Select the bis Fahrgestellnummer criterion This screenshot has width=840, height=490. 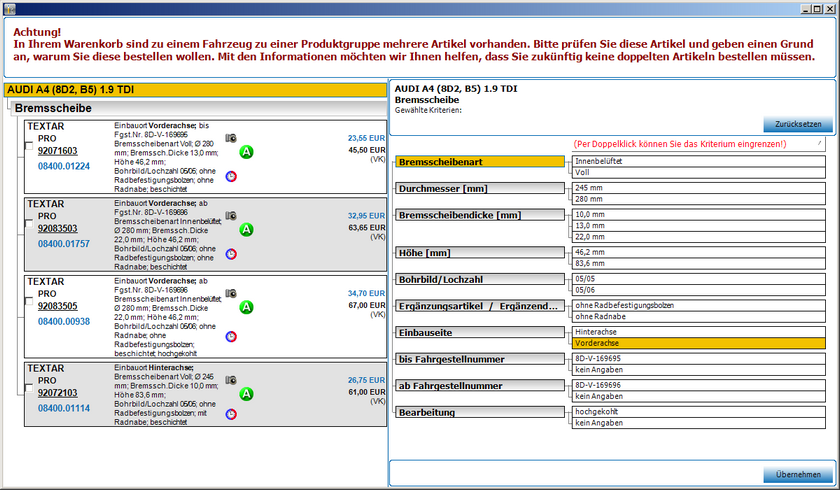(480, 359)
